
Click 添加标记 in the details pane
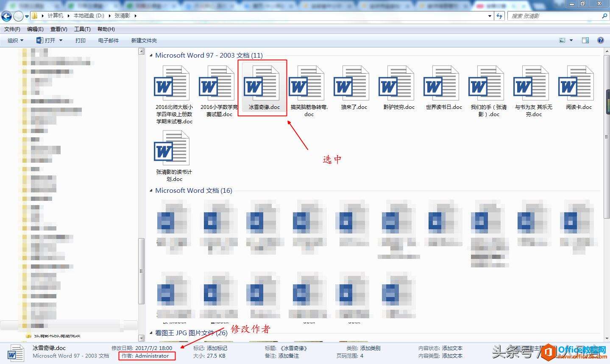pos(217,348)
